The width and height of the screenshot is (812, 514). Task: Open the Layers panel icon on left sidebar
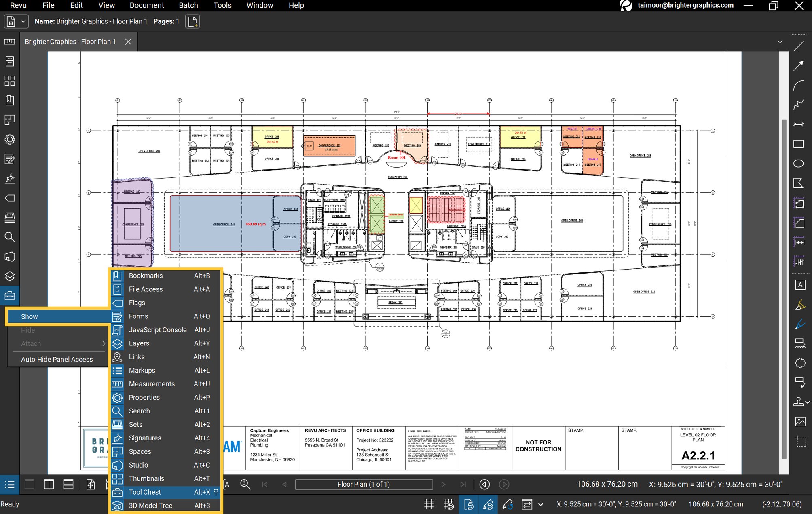[10, 276]
